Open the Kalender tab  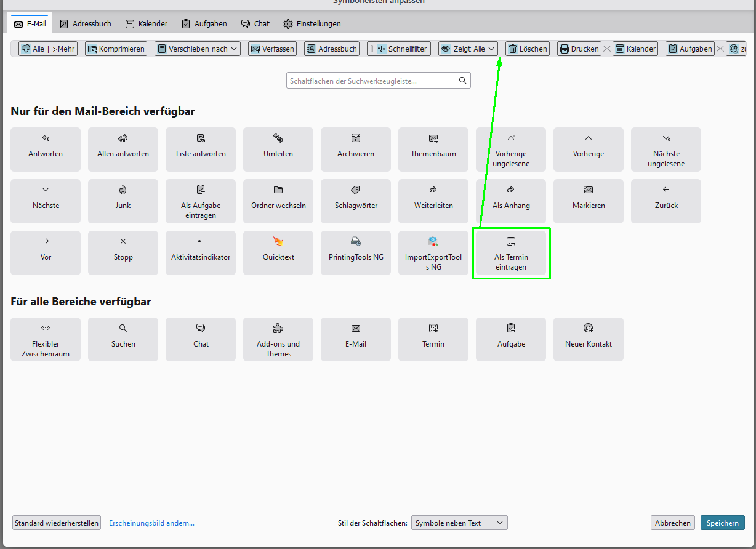coord(147,23)
